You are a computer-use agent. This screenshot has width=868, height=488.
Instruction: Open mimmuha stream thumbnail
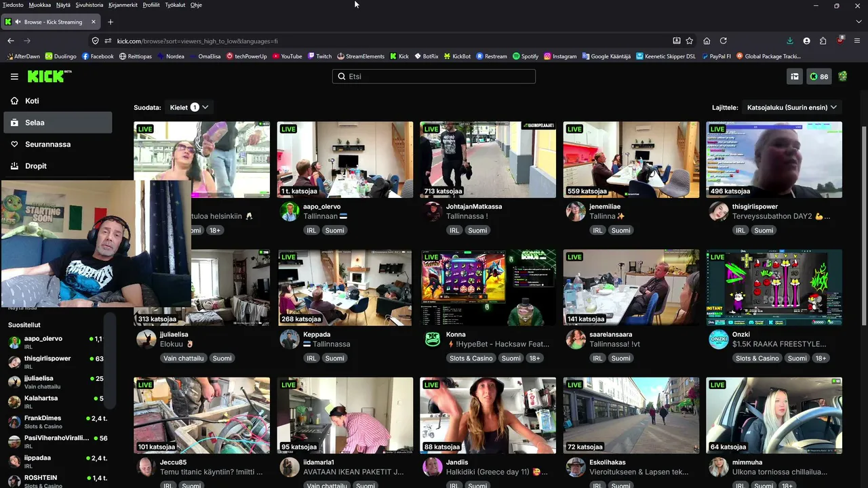[x=774, y=415]
